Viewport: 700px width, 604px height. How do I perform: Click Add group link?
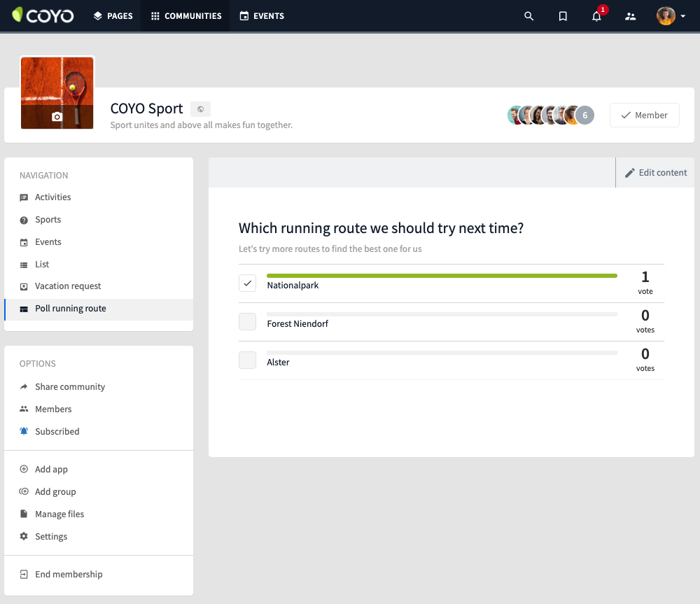pos(55,491)
